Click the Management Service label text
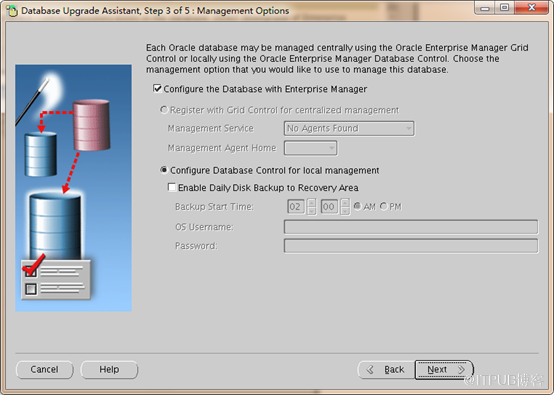This screenshot has height=395, width=554. [211, 128]
